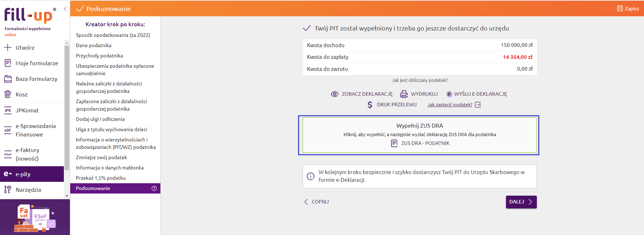Open Moje formularze
Image resolution: width=644 pixels, height=235 pixels.
(x=37, y=63)
